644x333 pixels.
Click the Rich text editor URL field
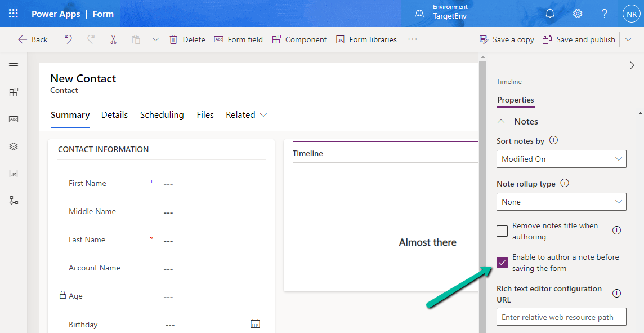point(561,317)
